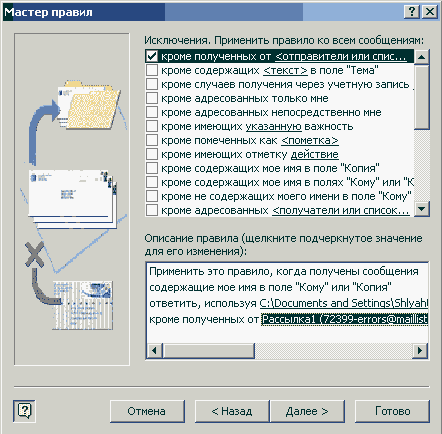Click the '<пометка>' link in exceptions list

(x=310, y=140)
